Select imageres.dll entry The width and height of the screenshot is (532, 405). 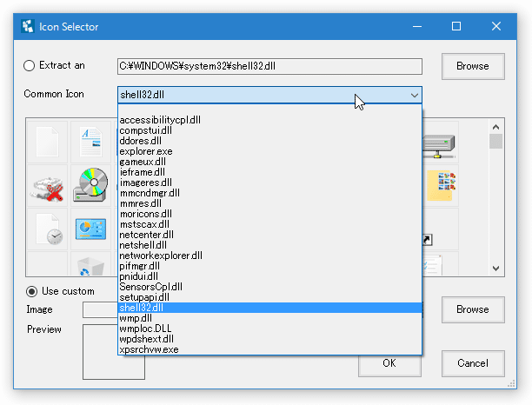tap(269, 183)
